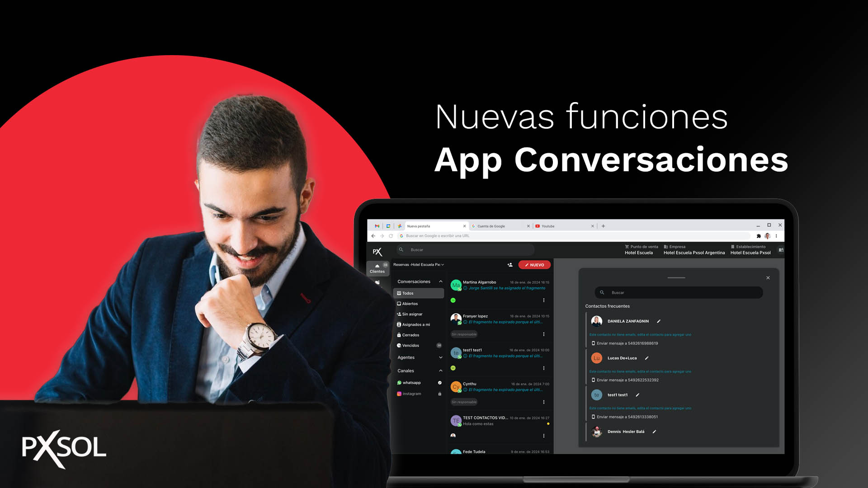Click the three-dot menu icon on Franyer Lopez

tap(543, 333)
